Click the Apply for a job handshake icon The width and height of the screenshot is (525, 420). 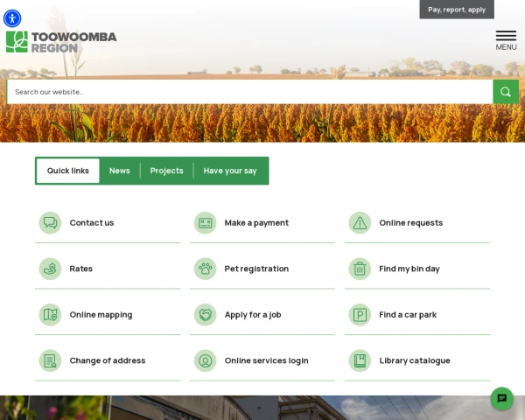click(206, 315)
